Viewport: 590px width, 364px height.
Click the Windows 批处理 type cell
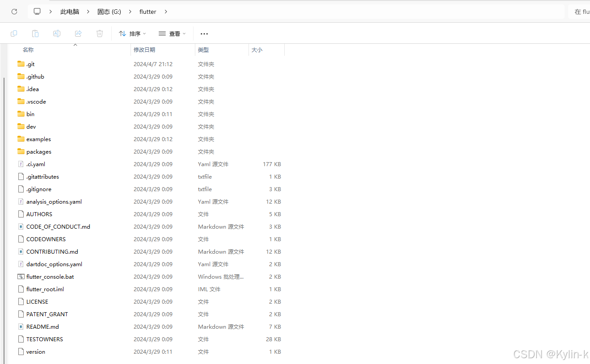click(x=221, y=276)
